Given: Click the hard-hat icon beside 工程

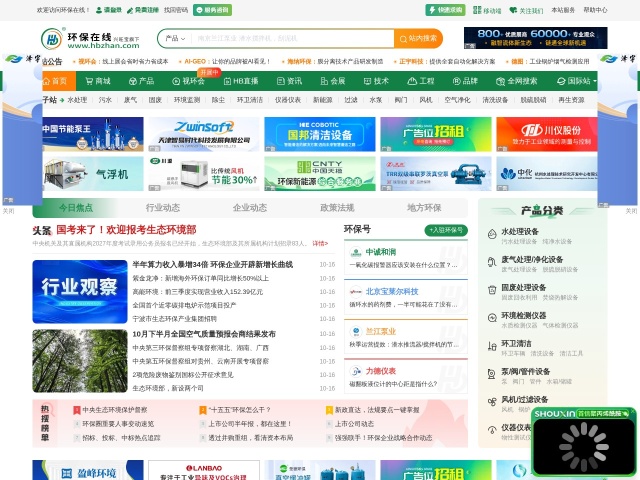Looking at the screenshot, I should pyautogui.click(x=412, y=81).
